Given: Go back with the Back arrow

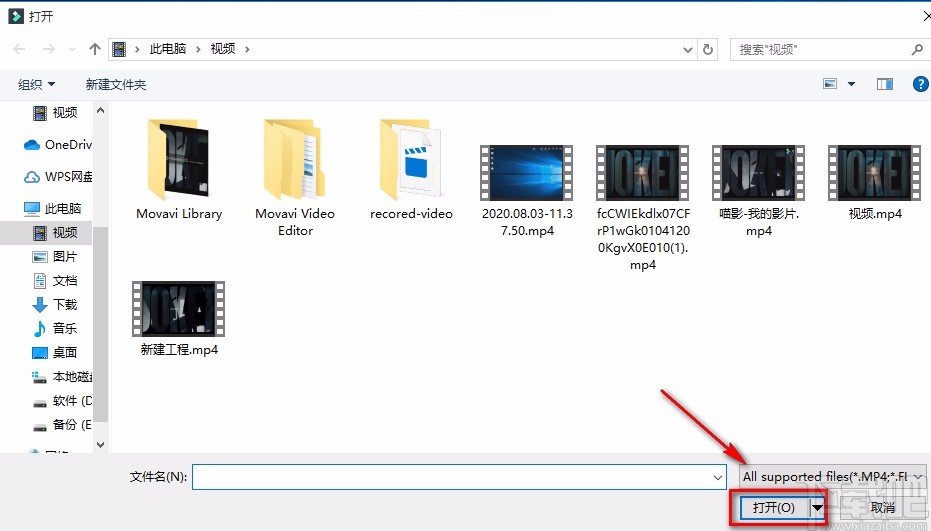Looking at the screenshot, I should pyautogui.click(x=19, y=49).
